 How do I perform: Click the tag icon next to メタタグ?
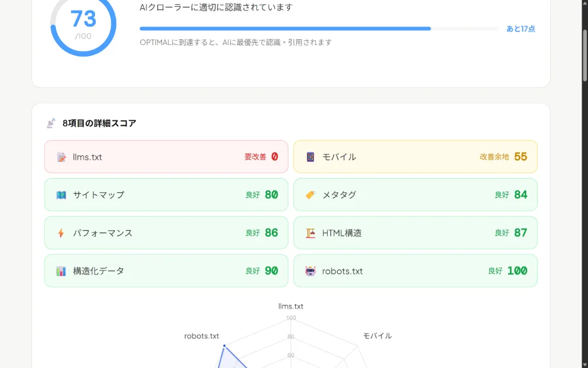[309, 195]
